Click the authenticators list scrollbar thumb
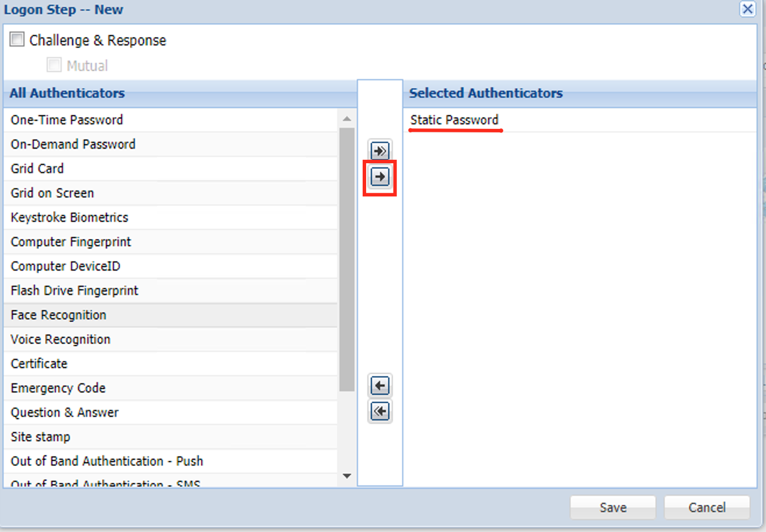Screen dimensions: 766x532 point(347,258)
